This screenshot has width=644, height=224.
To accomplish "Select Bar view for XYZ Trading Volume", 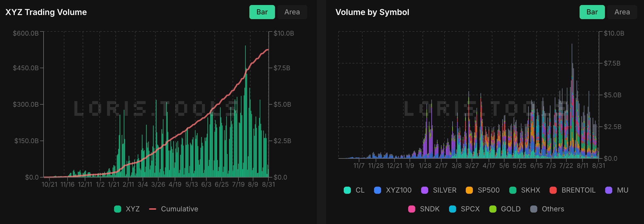I will [262, 12].
